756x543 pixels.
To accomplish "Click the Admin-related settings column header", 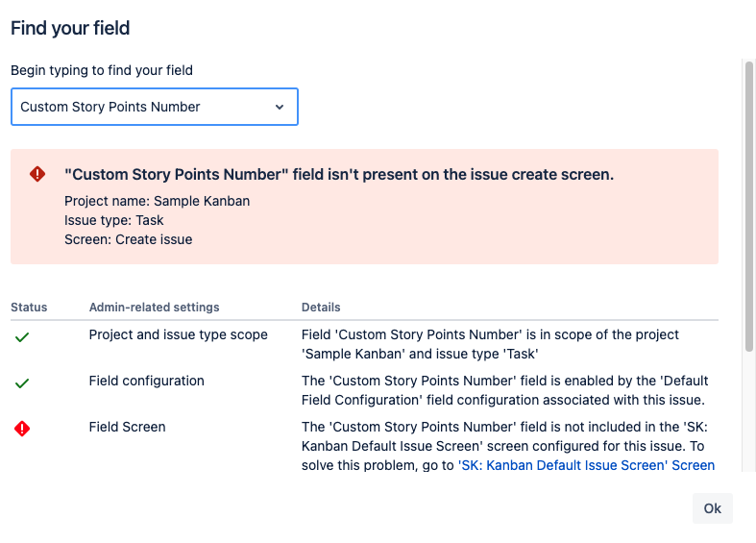I will [x=154, y=308].
